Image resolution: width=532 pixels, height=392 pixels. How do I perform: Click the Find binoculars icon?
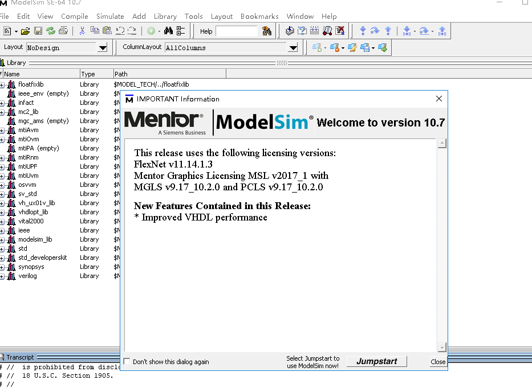(x=168, y=31)
